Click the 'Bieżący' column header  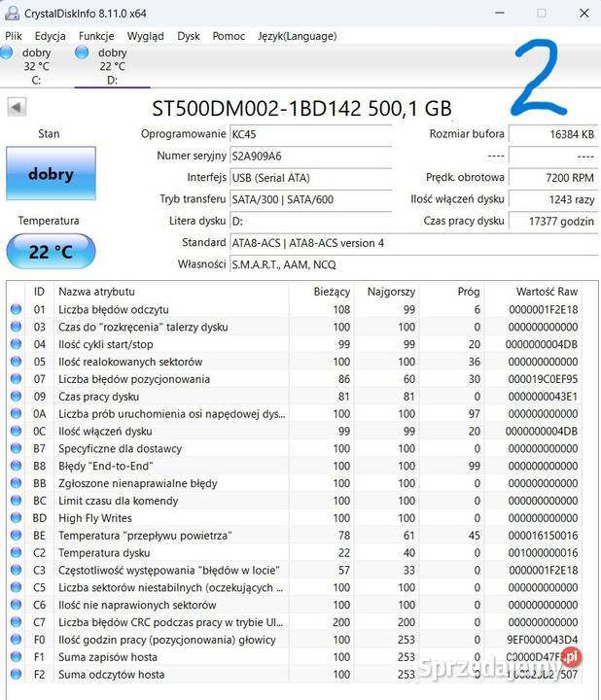[322, 292]
